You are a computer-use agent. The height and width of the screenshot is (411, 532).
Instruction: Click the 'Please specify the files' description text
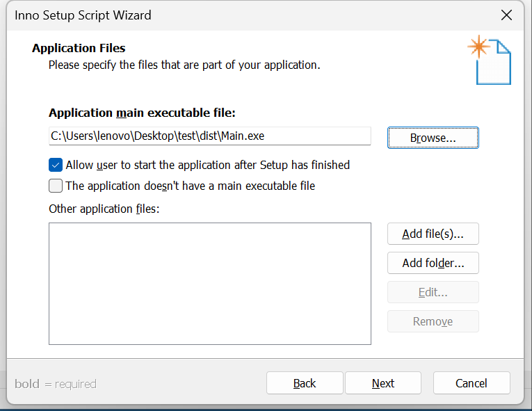[x=184, y=65]
